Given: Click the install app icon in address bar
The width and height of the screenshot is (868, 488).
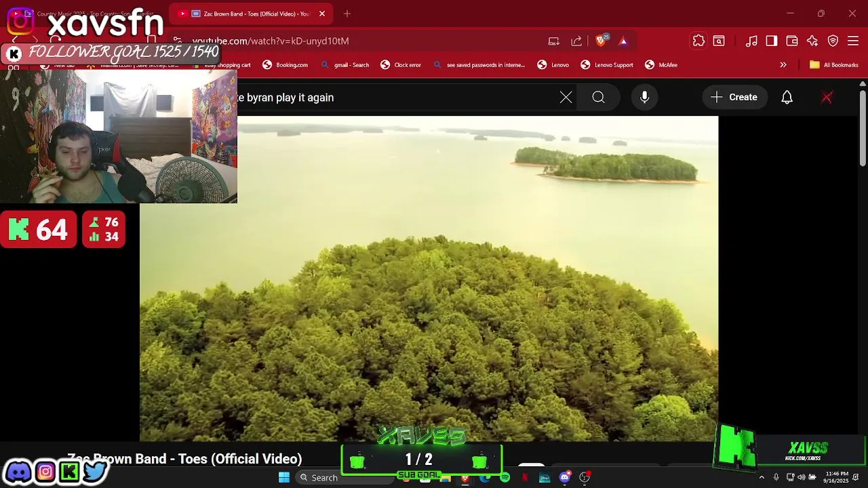Looking at the screenshot, I should point(554,41).
